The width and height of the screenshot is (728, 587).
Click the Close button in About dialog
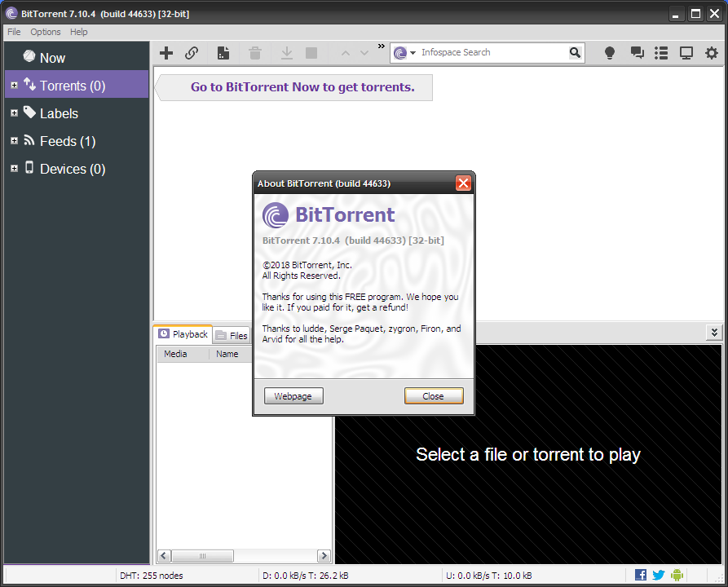click(434, 396)
